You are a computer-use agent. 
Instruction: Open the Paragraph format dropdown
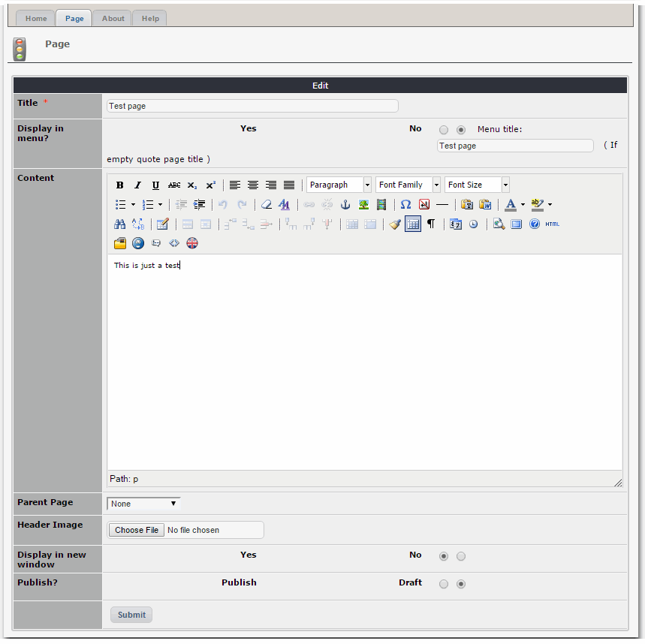(x=339, y=185)
